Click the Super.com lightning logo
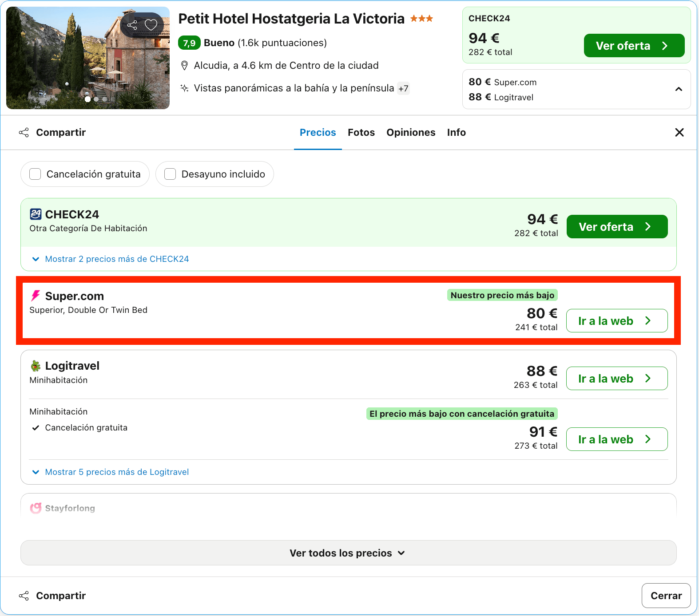The height and width of the screenshot is (616, 699). [x=36, y=296]
